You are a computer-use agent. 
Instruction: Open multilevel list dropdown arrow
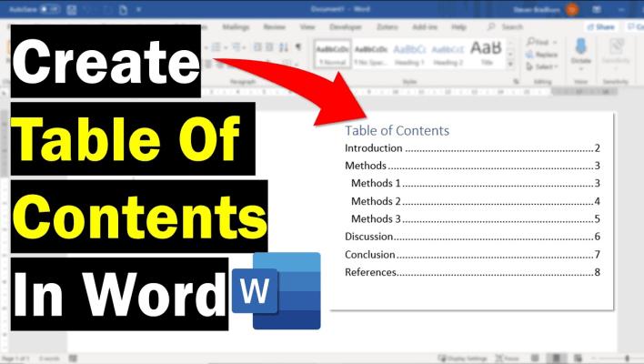244,47
